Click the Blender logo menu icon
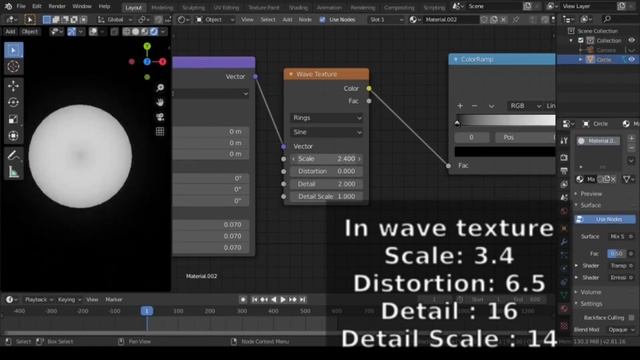The image size is (640, 360). [x=8, y=6]
